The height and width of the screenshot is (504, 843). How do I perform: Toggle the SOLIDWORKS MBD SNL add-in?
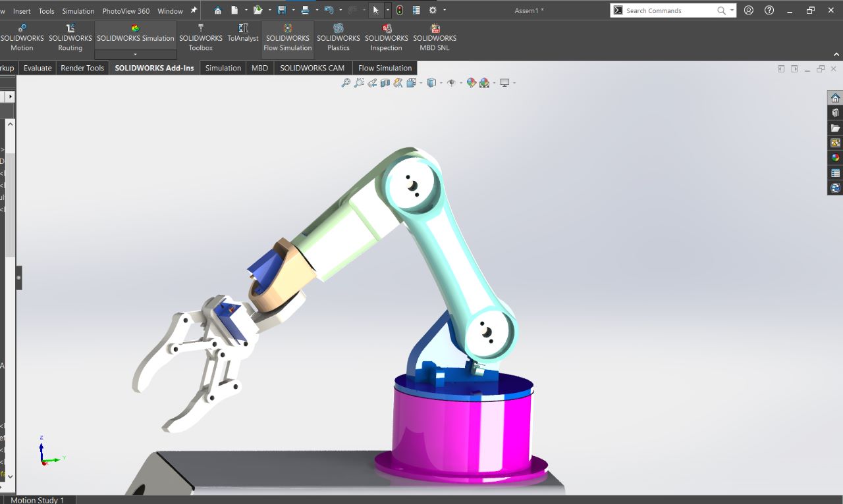pyautogui.click(x=435, y=38)
